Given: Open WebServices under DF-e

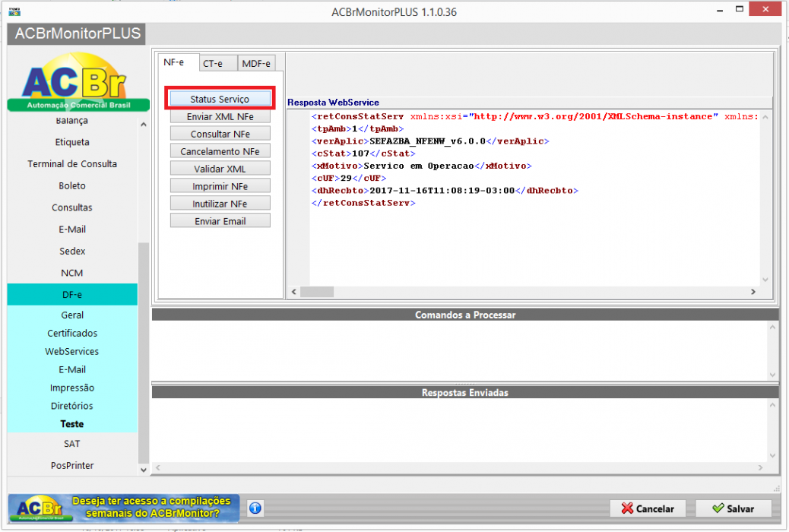Looking at the screenshot, I should tap(72, 351).
